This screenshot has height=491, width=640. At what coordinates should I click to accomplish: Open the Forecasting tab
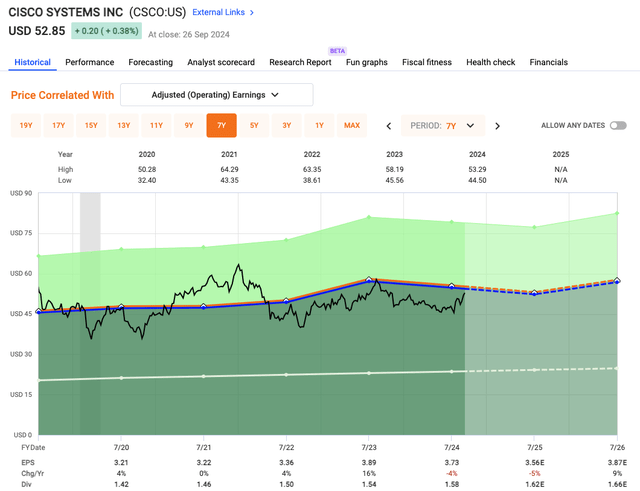point(150,62)
